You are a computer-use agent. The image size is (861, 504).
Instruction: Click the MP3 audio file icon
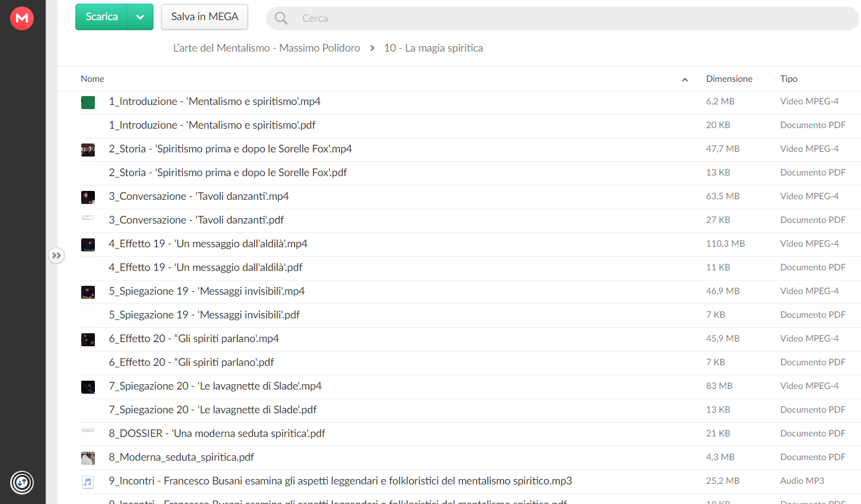[x=88, y=481]
